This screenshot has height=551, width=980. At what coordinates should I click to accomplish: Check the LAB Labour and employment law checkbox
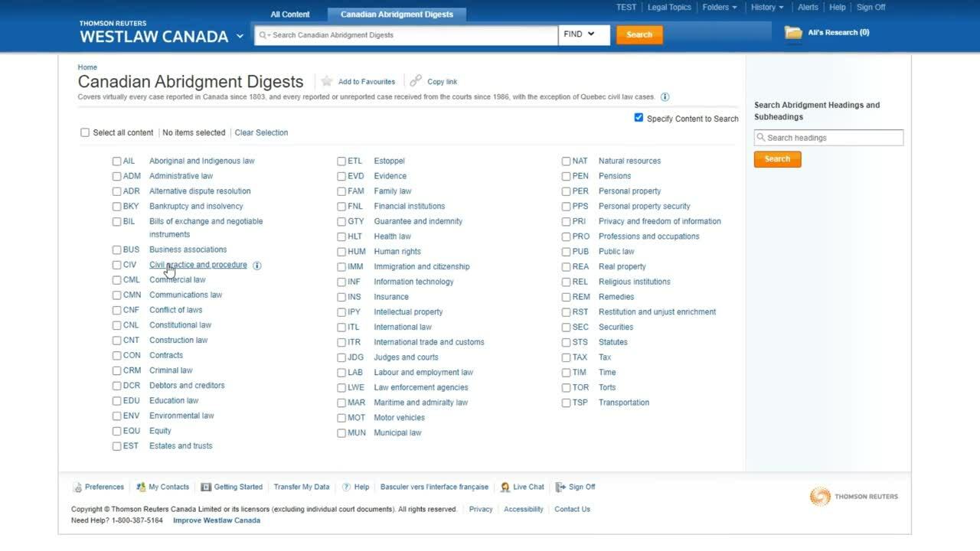click(x=341, y=373)
